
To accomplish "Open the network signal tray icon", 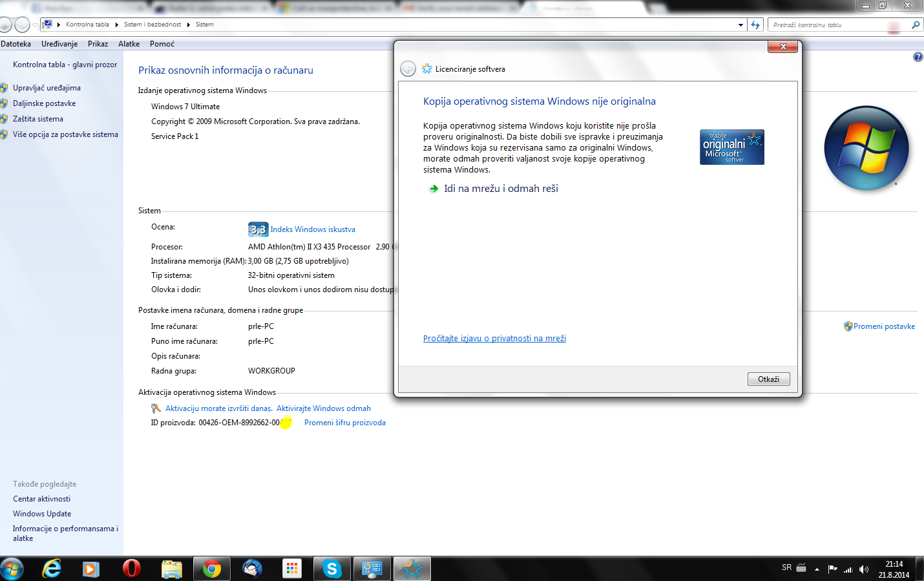I will click(x=848, y=569).
